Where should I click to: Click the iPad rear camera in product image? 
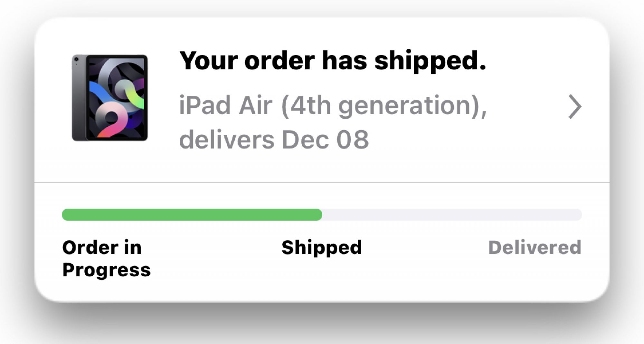(76, 59)
